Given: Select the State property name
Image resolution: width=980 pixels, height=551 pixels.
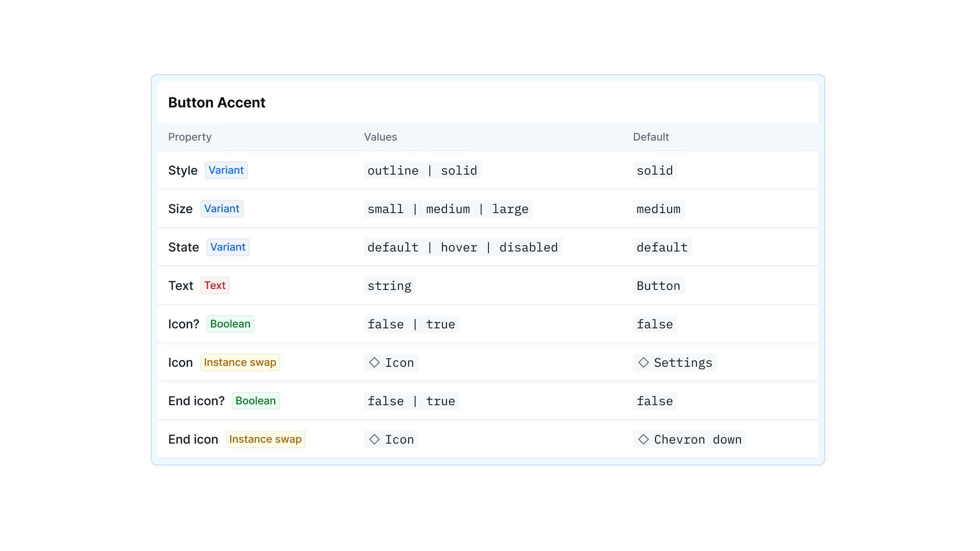Looking at the screenshot, I should (184, 248).
